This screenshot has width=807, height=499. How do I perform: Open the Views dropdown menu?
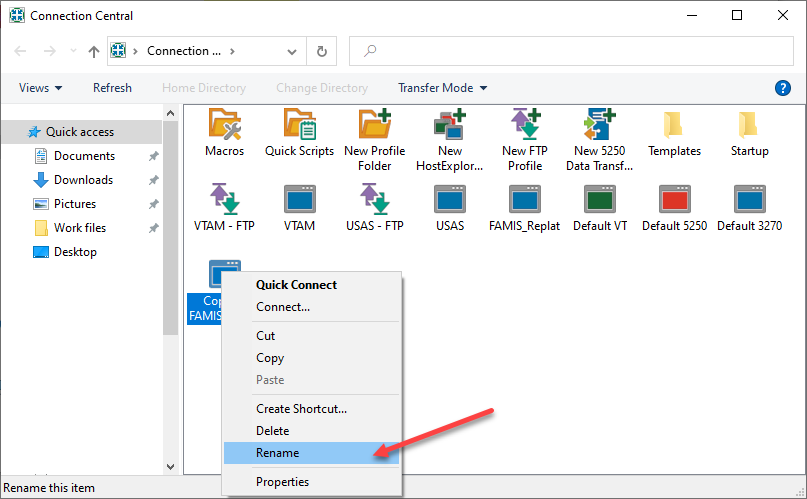point(41,88)
